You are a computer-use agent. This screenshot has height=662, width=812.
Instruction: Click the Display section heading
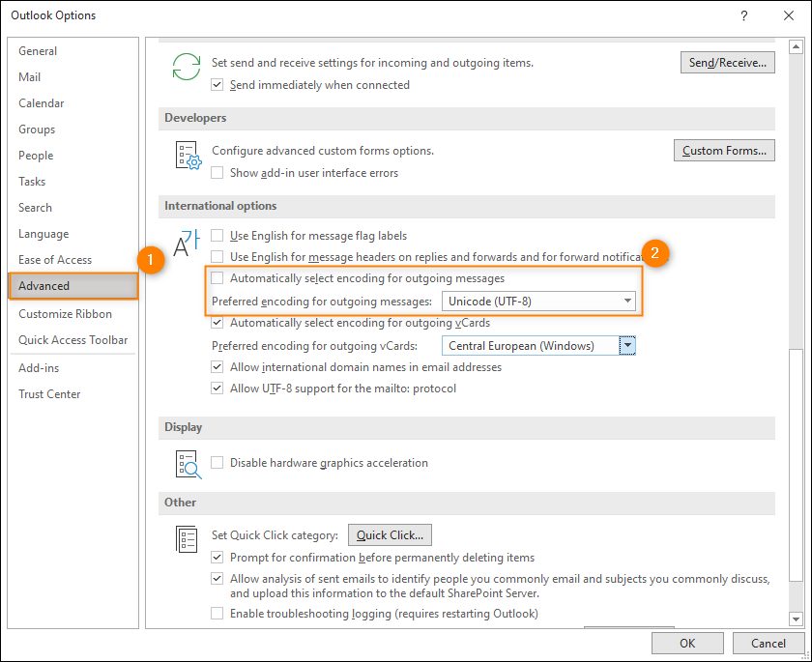184,427
